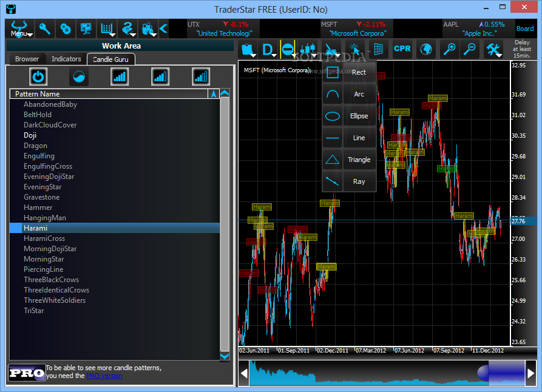Select the rightmost signal bars strength icon

pos(201,76)
